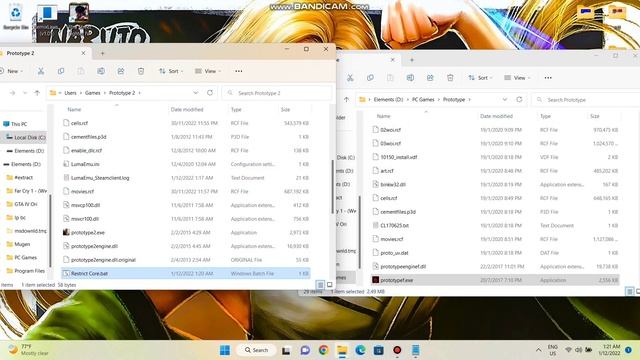This screenshot has width=640, height=360.
Task: Refresh the Prototype folder in the D: drive window
Action: (x=519, y=99)
